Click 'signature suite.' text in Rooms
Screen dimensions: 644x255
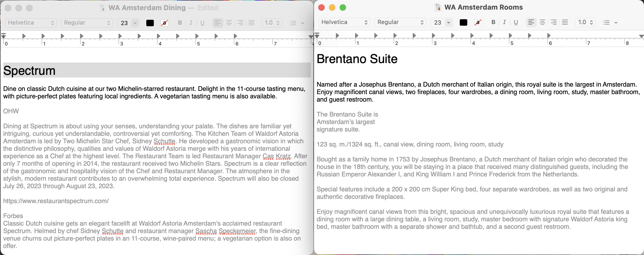click(338, 129)
